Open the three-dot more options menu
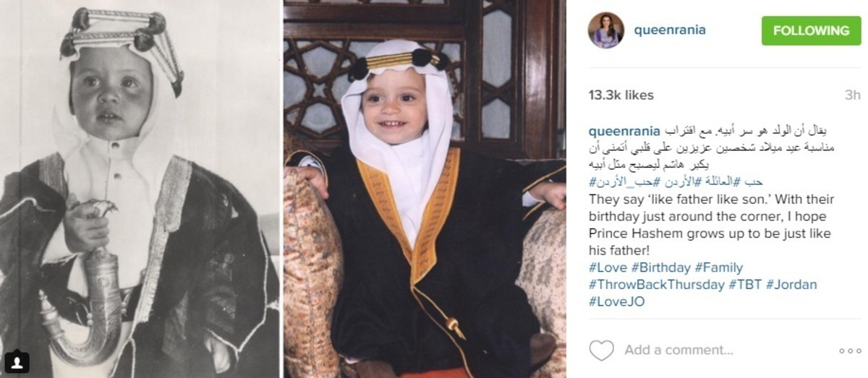 849,351
